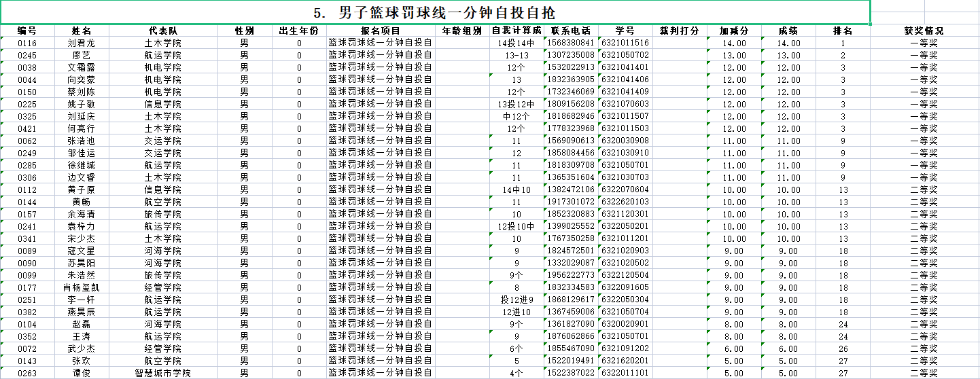Screen dimensions: 980x379
Task: Select phone number cell 1307235008
Action: tap(571, 55)
